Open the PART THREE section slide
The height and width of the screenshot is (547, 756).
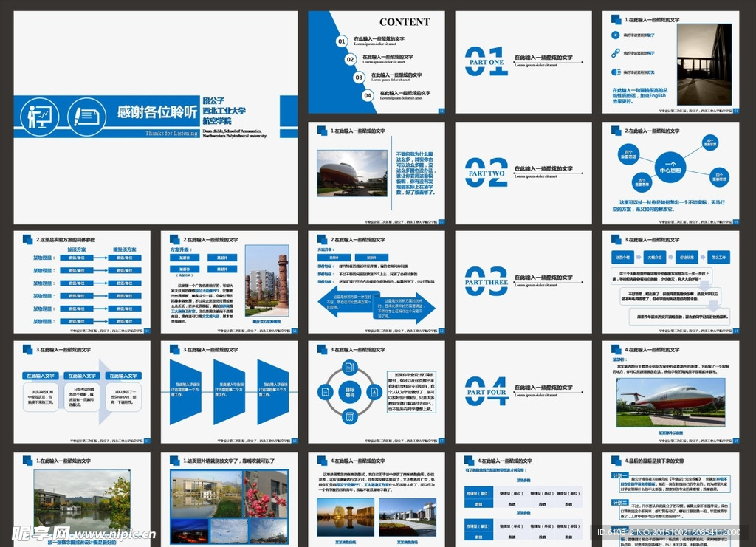point(523,282)
